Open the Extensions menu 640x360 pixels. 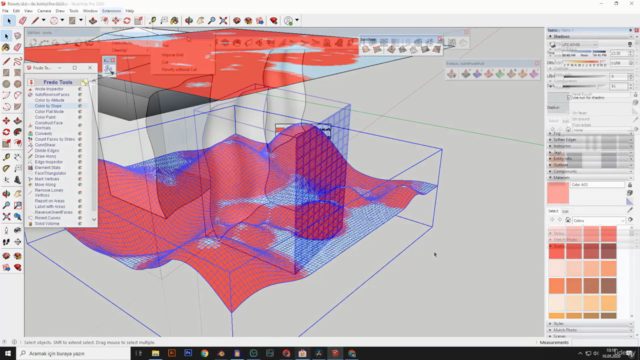pos(111,11)
